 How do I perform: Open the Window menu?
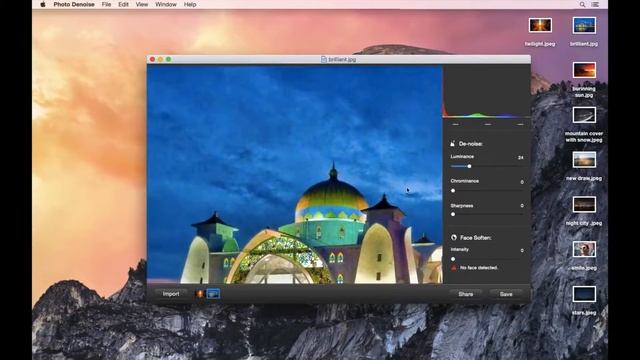pos(166,4)
